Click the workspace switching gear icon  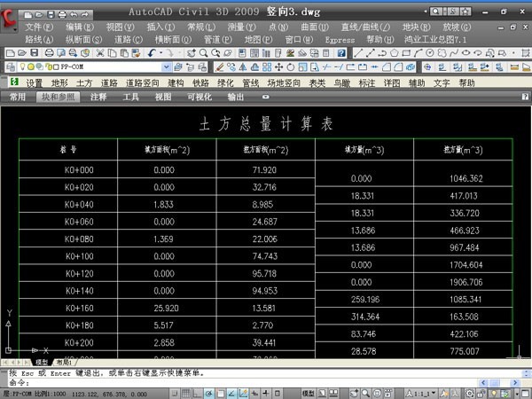tap(470, 394)
